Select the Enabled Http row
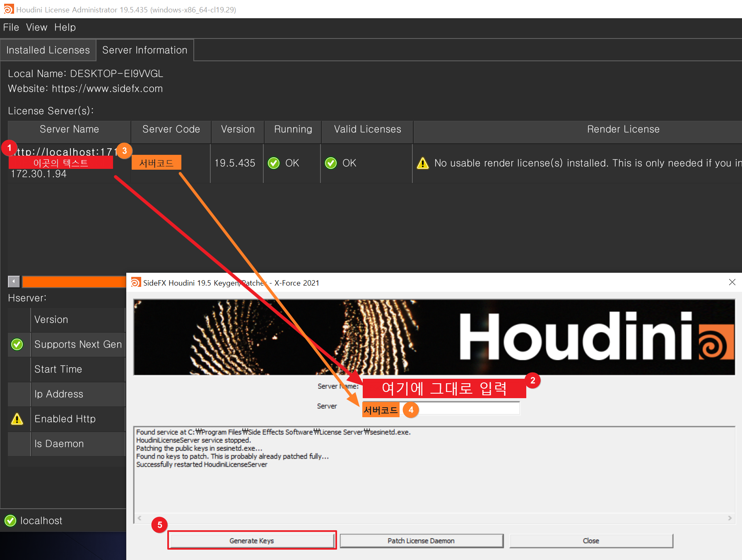 67,419
